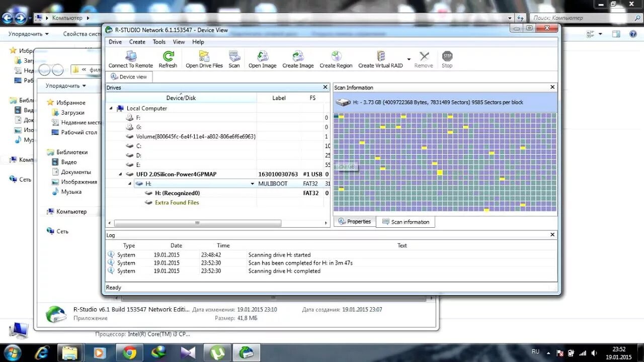The image size is (644, 362).
Task: Close the Drives panel
Action: click(325, 87)
